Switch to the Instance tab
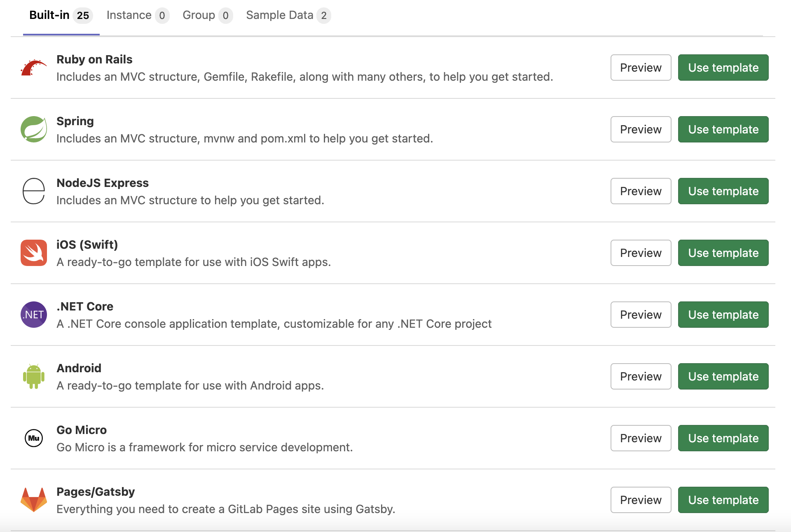Viewport: 791px width, 532px height. point(129,15)
